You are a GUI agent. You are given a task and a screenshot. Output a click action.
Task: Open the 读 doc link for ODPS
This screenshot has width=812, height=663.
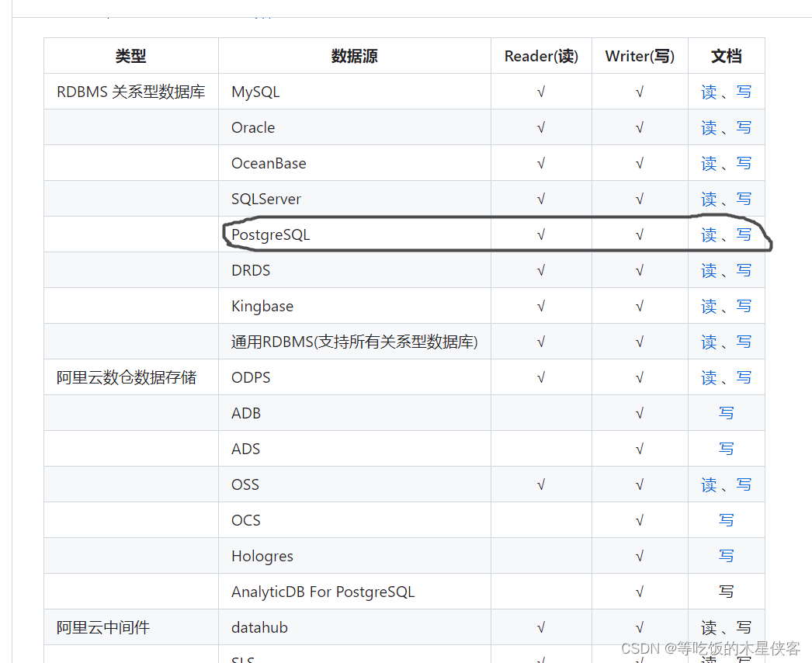709,377
